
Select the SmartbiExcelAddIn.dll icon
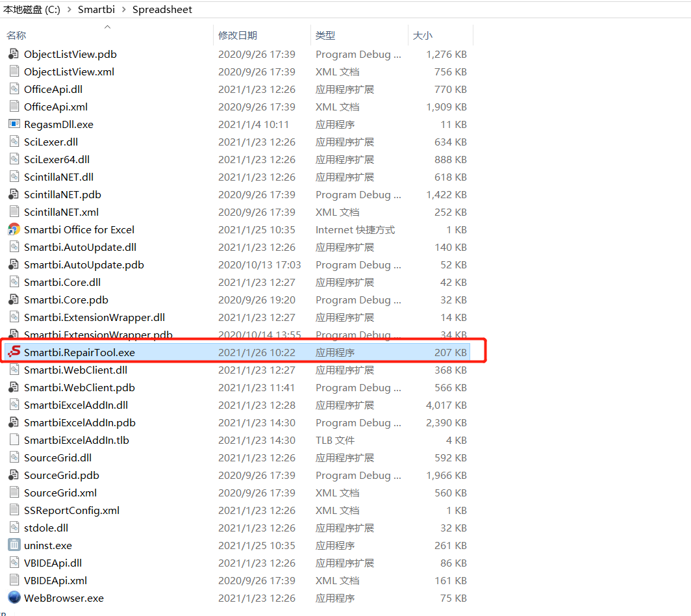(14, 405)
